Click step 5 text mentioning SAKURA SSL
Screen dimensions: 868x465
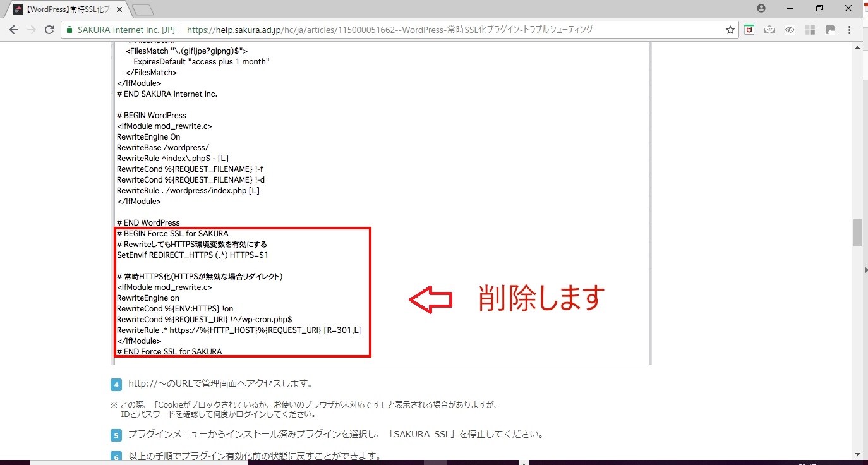336,435
